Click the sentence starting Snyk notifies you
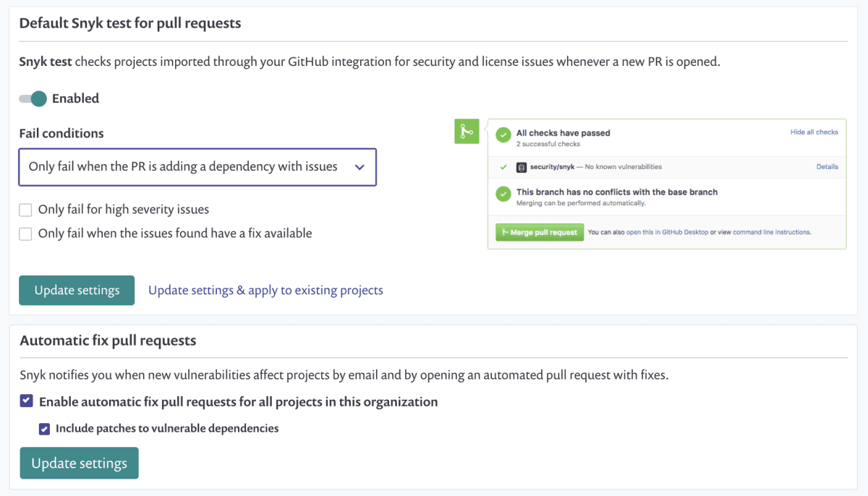 [344, 375]
